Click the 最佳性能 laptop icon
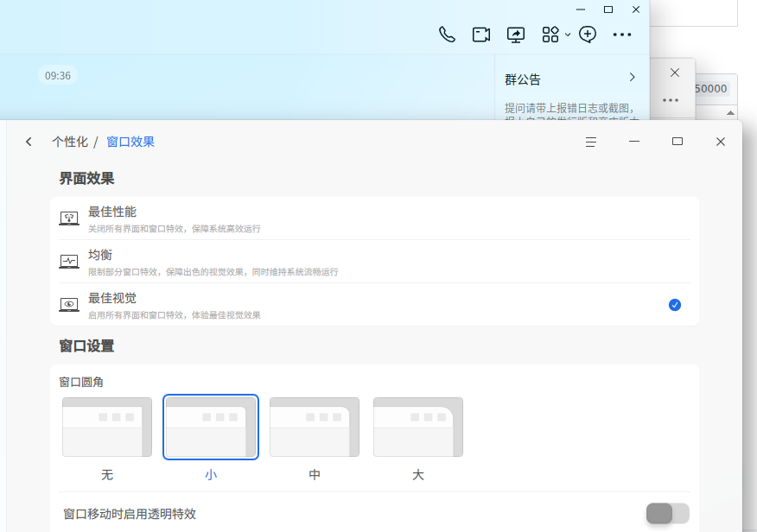The width and height of the screenshot is (757, 532). click(69, 218)
